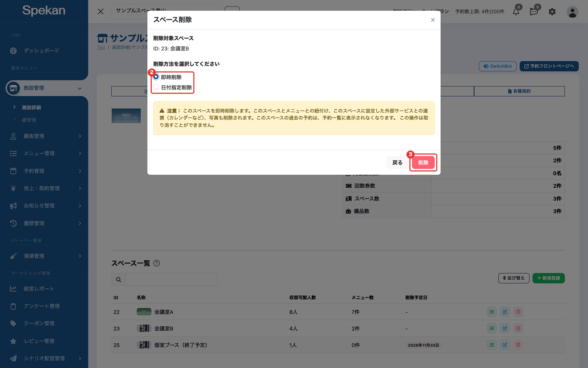Close the スペース削除 dialog
The width and height of the screenshot is (588, 368).
433,20
